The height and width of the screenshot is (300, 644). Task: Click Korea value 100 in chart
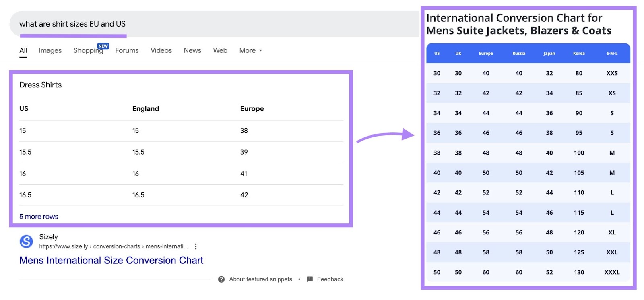[x=579, y=153]
